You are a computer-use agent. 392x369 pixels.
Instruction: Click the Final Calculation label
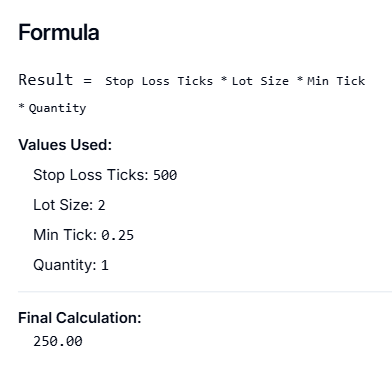coord(80,318)
